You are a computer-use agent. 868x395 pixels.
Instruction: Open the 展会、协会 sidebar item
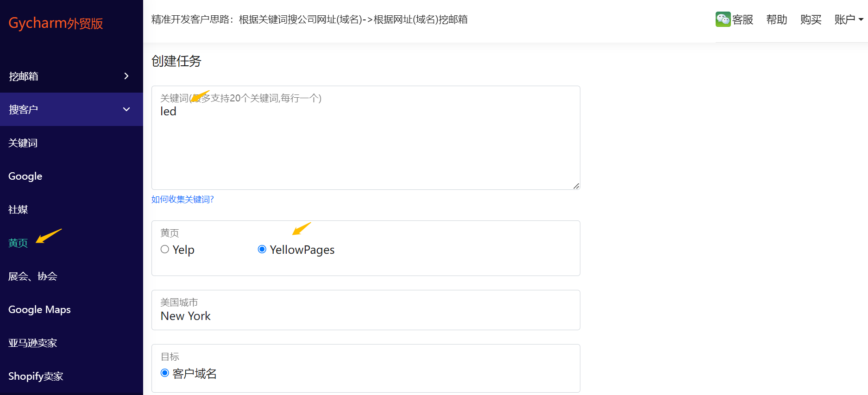click(x=33, y=276)
